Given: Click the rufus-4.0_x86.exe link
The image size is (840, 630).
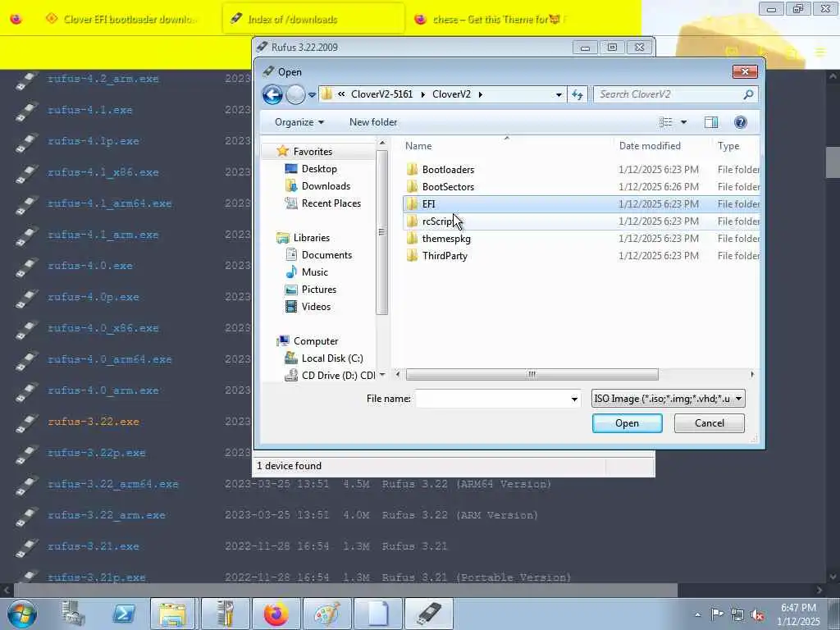Looking at the screenshot, I should 103,328.
